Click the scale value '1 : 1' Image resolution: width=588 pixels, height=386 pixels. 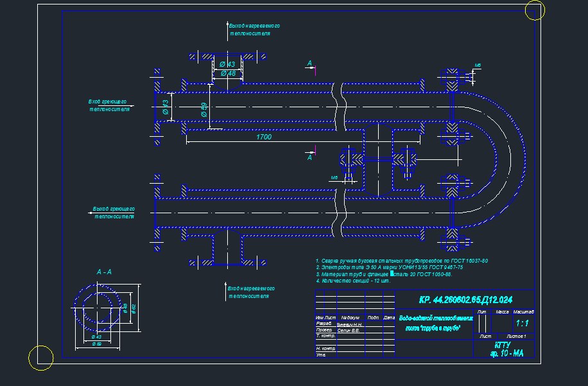tap(523, 323)
